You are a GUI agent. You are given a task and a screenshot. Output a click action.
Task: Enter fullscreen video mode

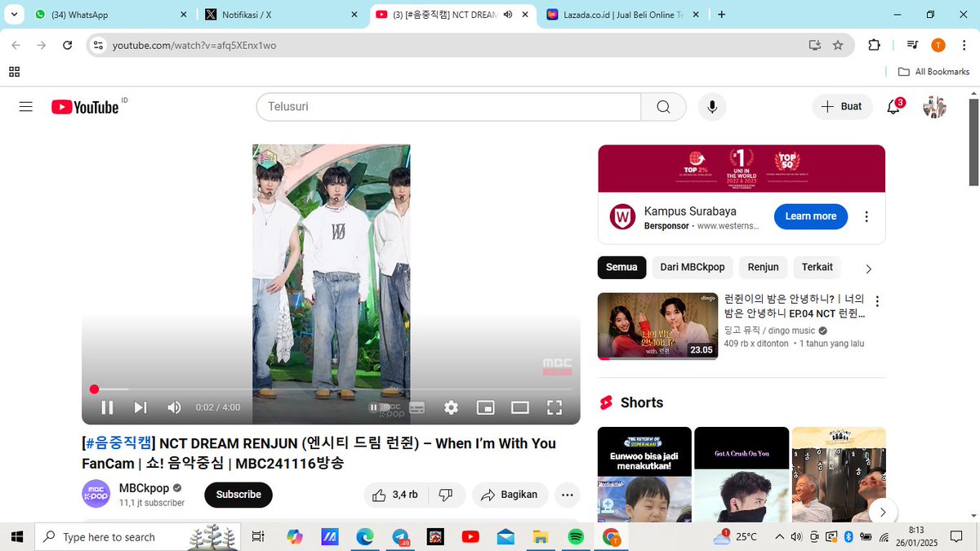555,407
